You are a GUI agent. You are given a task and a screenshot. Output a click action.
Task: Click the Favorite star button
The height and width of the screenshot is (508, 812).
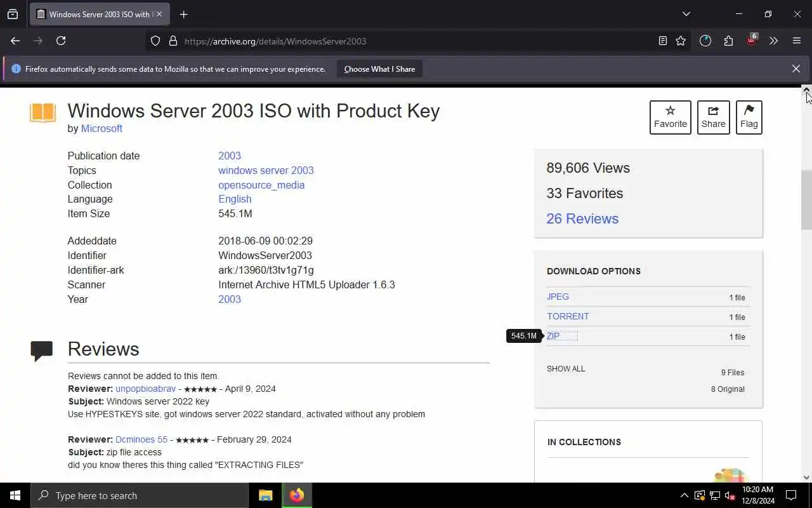coord(670,117)
